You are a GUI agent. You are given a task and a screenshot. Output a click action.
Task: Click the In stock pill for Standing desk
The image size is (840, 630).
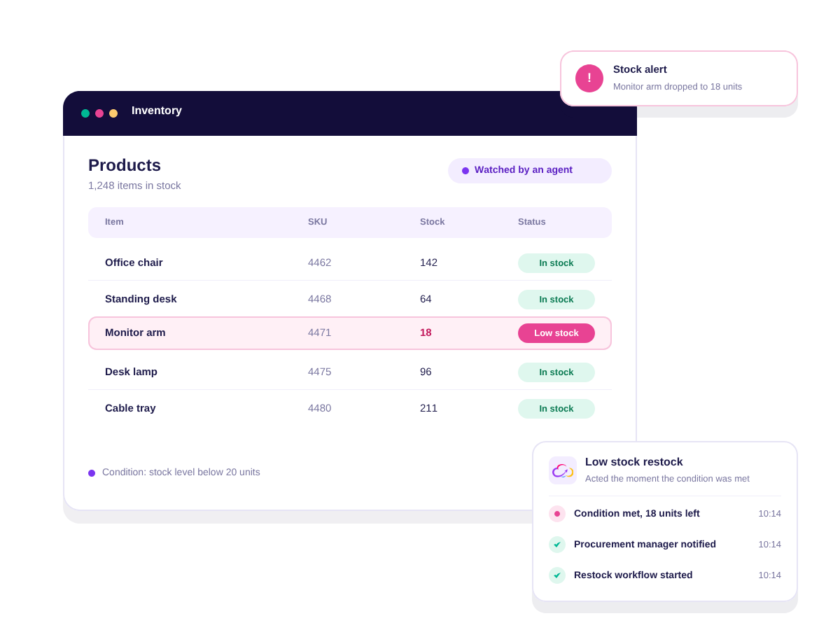(x=556, y=300)
